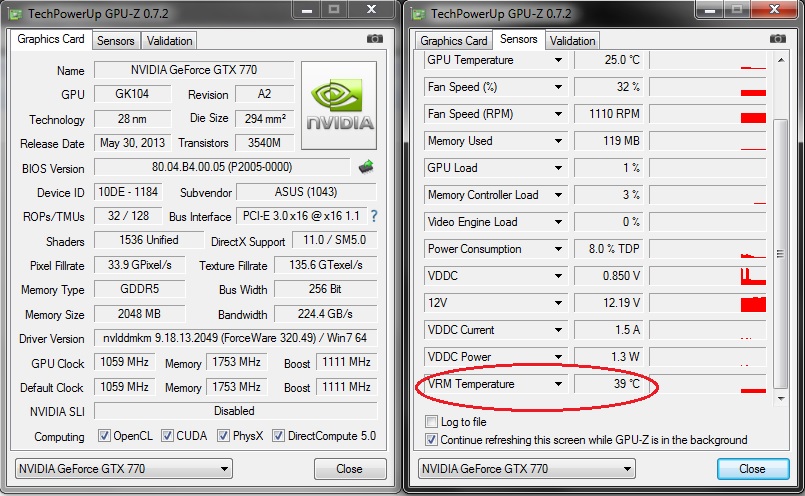
Task: Click the Driver Version value field
Action: (x=236, y=338)
